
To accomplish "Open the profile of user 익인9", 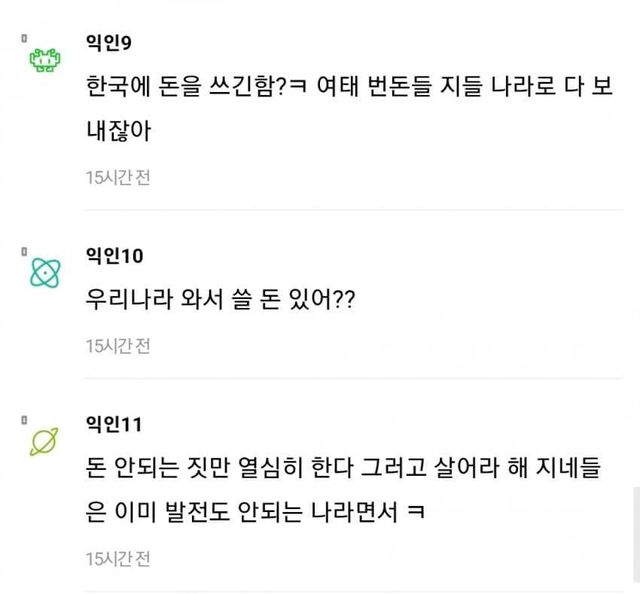I will 110,42.
